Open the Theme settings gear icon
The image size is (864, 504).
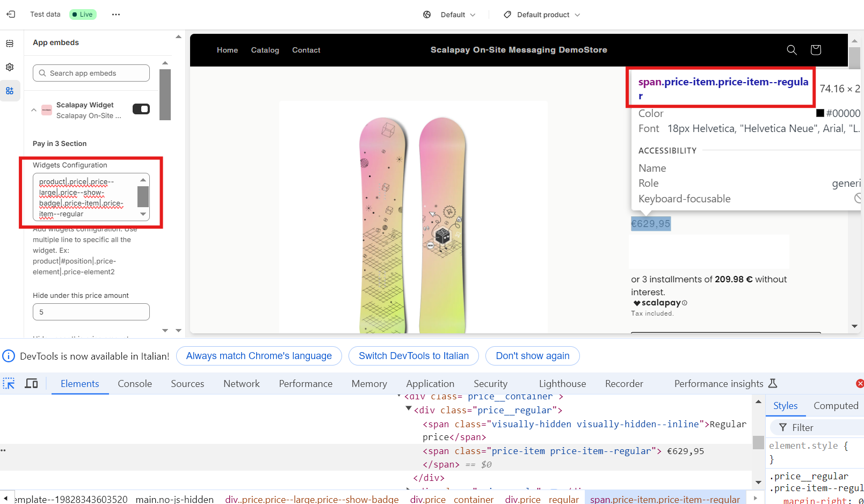10,67
